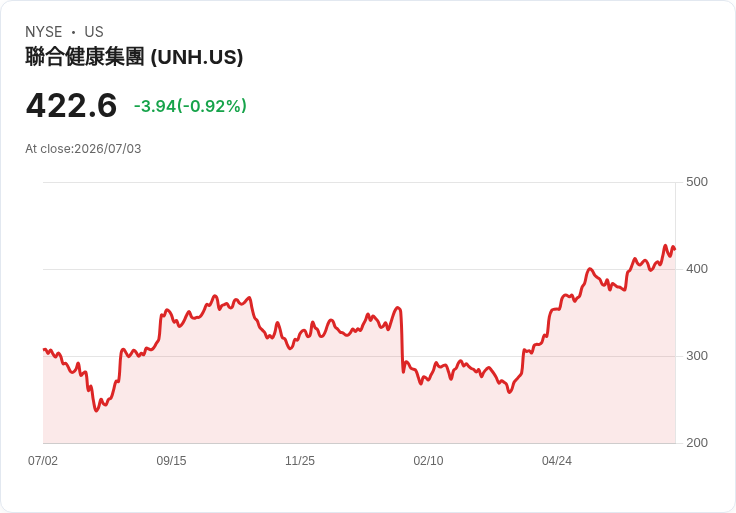The image size is (736, 513).
Task: Click the 422.6 current price
Action: click(71, 105)
